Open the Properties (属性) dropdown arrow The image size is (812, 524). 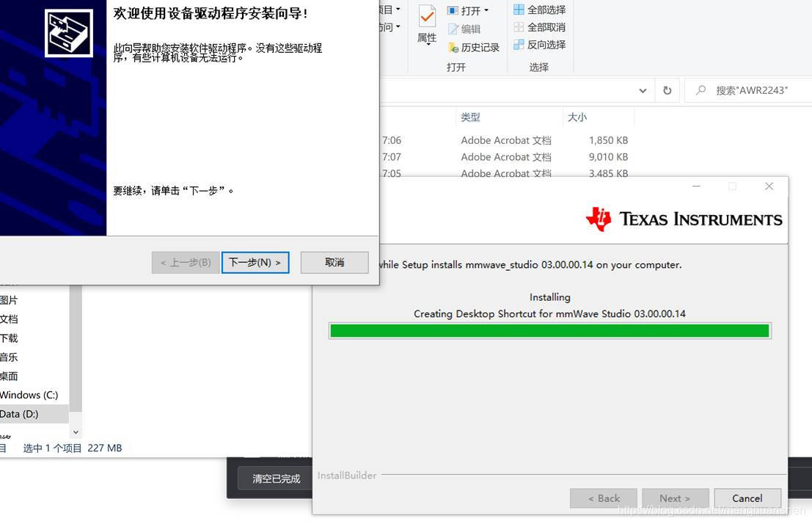[428, 45]
